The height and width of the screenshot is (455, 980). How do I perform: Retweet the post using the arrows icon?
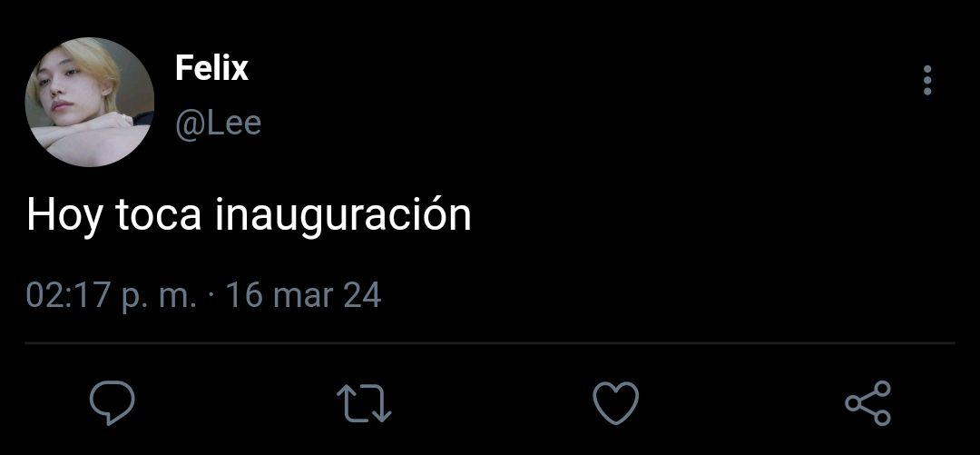364,403
